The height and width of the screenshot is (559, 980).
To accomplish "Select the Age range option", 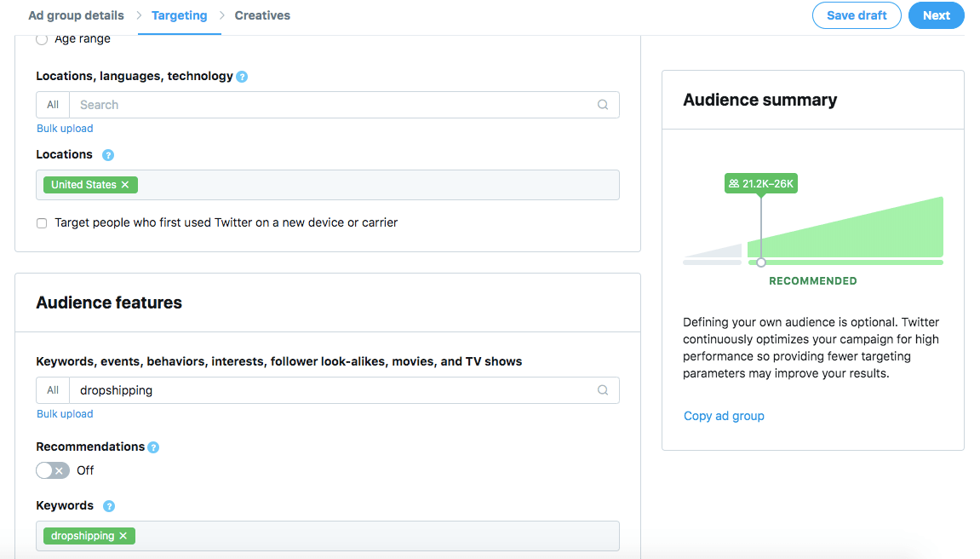I will 41,38.
